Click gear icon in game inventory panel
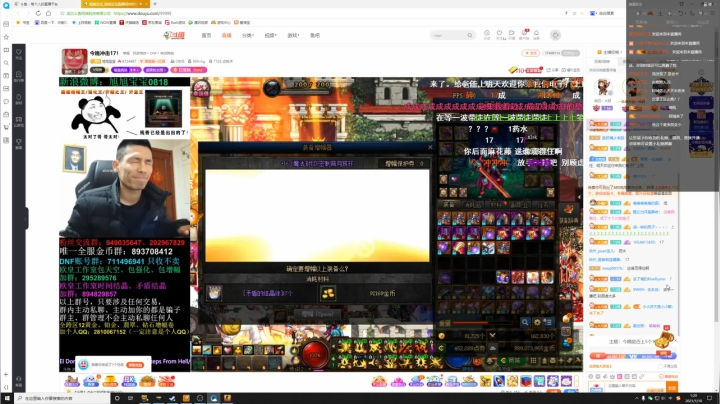This screenshot has width=720, height=404. [x=537, y=322]
